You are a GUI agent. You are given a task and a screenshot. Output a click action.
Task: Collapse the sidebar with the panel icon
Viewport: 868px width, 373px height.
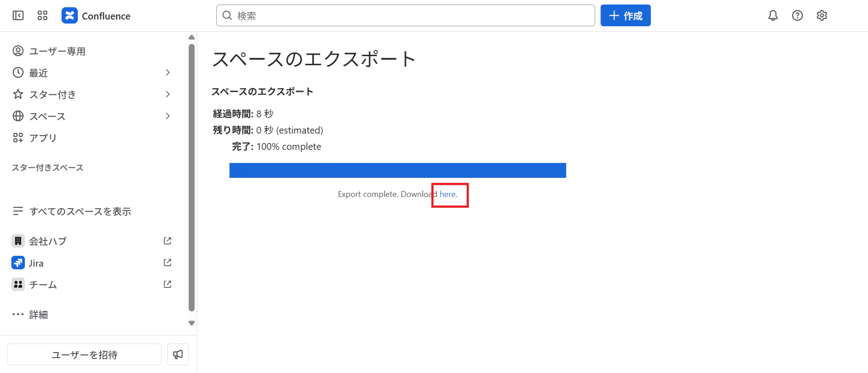tap(18, 16)
